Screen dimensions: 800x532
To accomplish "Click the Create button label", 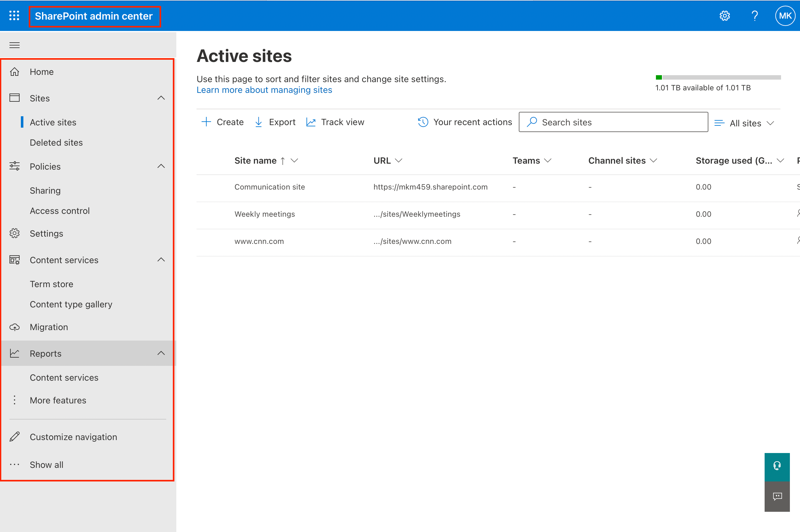I will point(230,122).
